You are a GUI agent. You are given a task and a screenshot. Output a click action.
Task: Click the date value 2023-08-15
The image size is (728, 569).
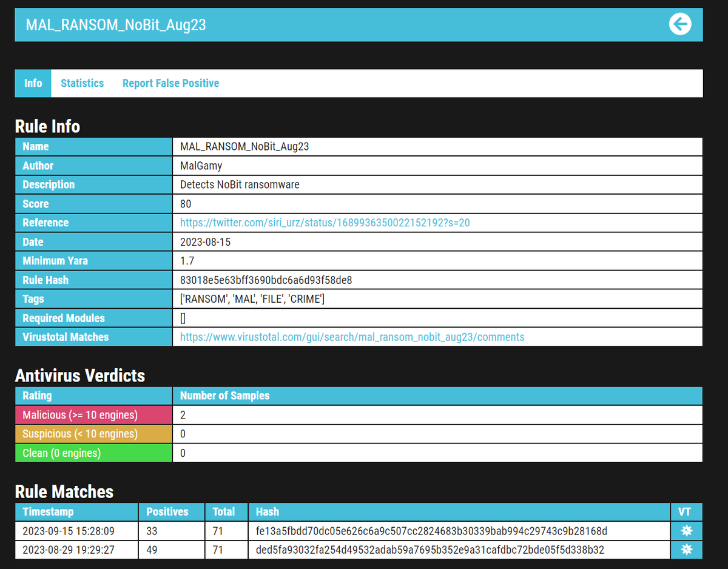[205, 242]
